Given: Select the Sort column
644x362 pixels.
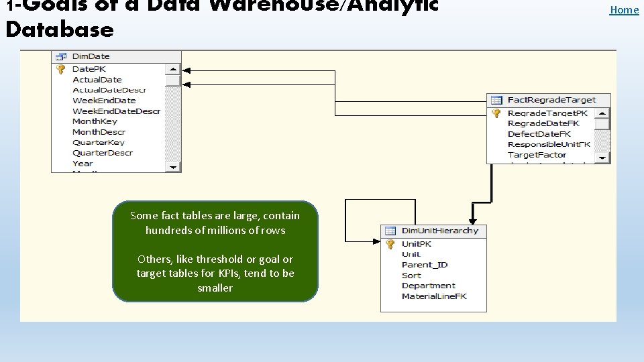Looking at the screenshot, I should coord(411,276).
